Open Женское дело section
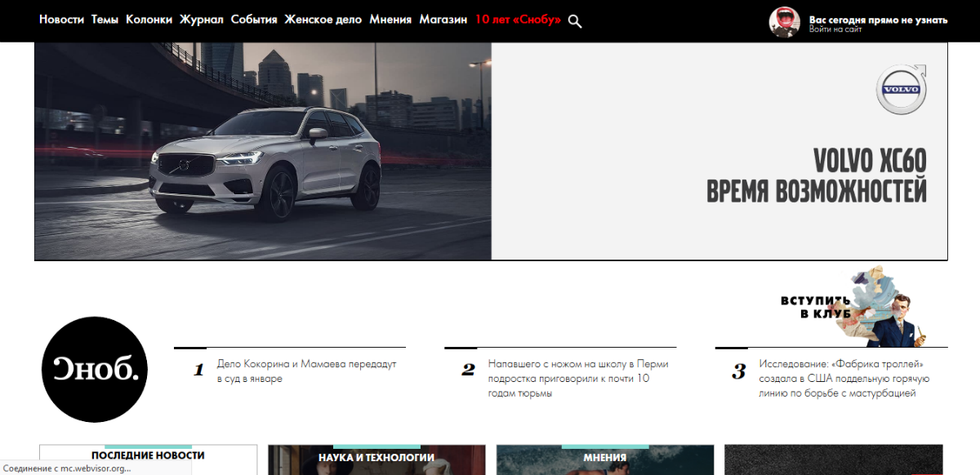 (x=323, y=20)
